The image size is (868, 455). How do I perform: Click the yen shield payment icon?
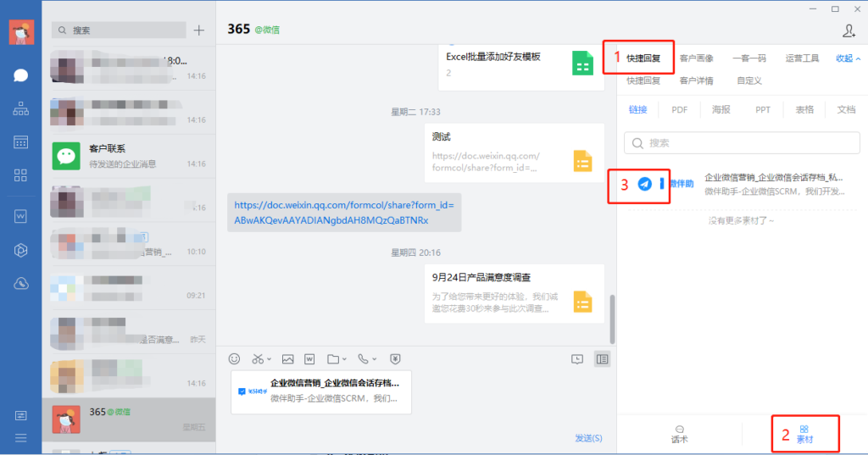point(395,359)
